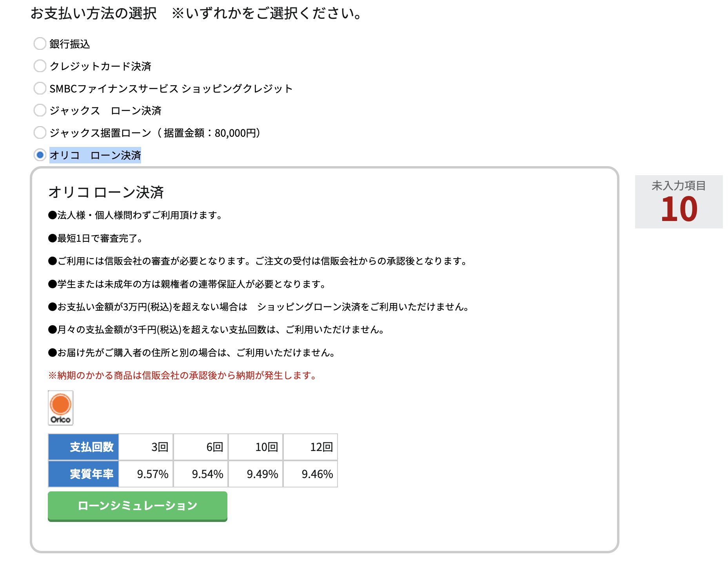The image size is (728, 567).
Task: Select ジャックス据置ローン (80,000円) option
Action: coord(40,133)
